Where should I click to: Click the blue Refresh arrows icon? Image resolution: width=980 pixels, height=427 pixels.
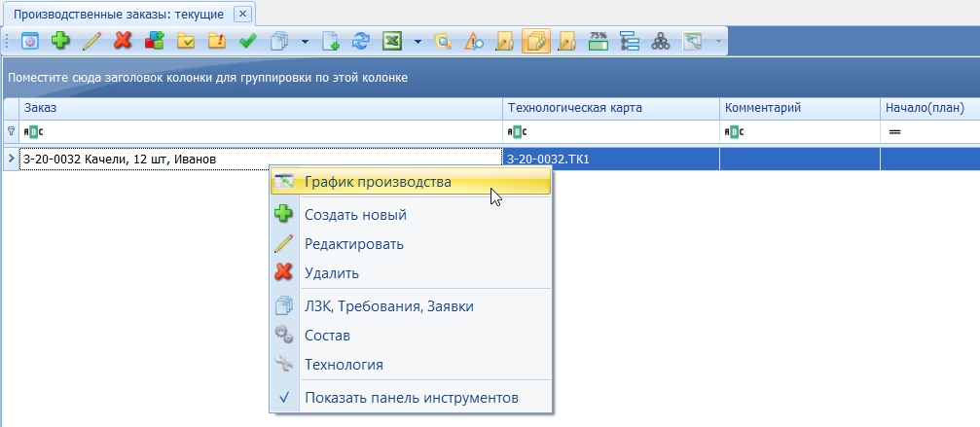[361, 42]
